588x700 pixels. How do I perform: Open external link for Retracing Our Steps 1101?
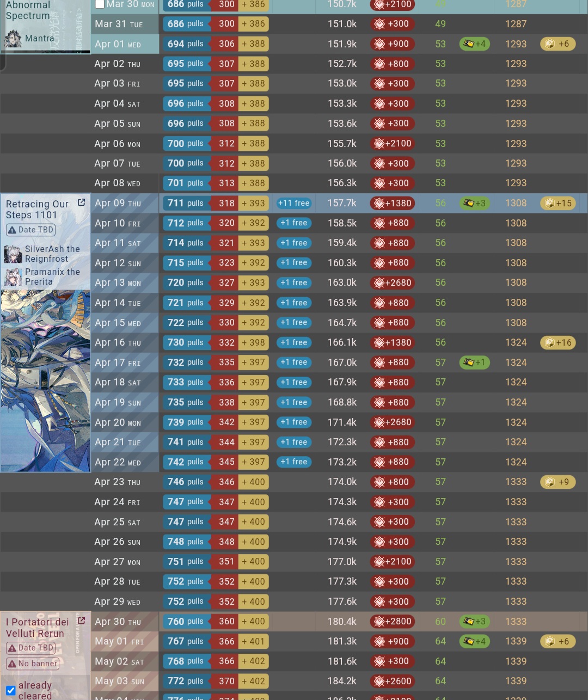pos(81,202)
